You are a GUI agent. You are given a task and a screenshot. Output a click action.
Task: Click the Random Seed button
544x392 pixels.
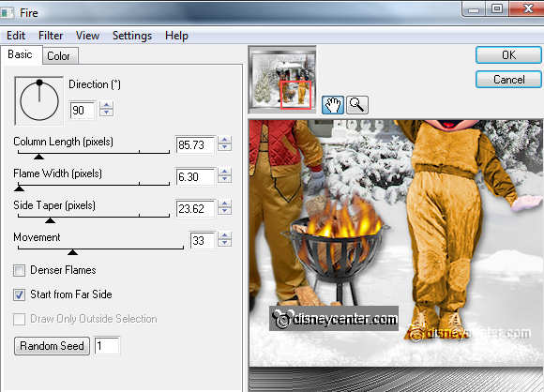click(x=52, y=346)
